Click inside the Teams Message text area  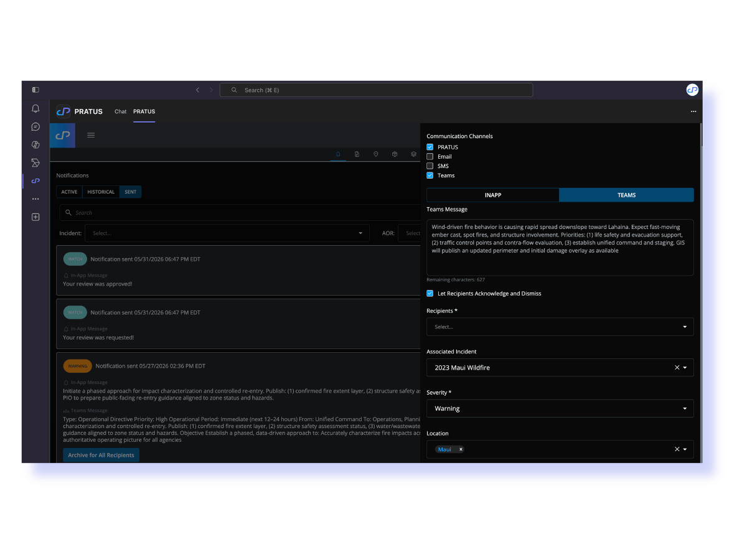click(x=560, y=247)
